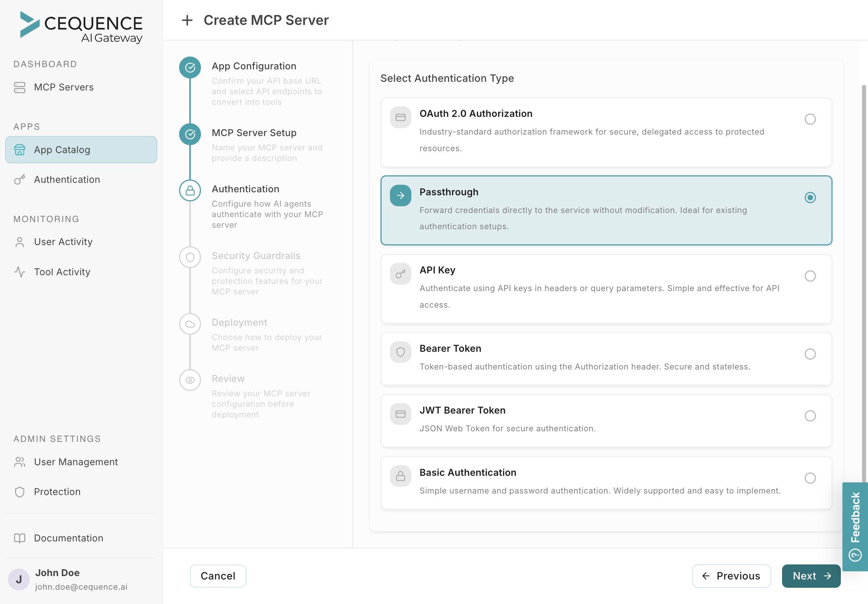Select the API Key radio button
The width and height of the screenshot is (868, 604).
coord(810,276)
